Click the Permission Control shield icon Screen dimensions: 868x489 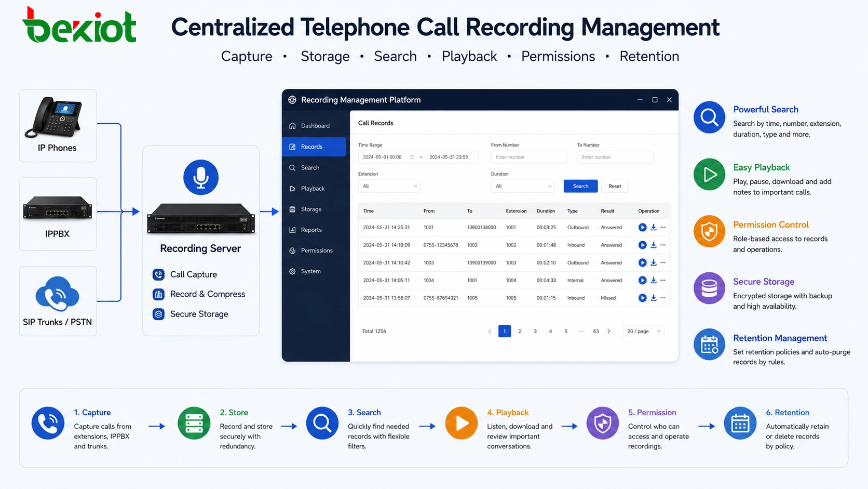709,231
